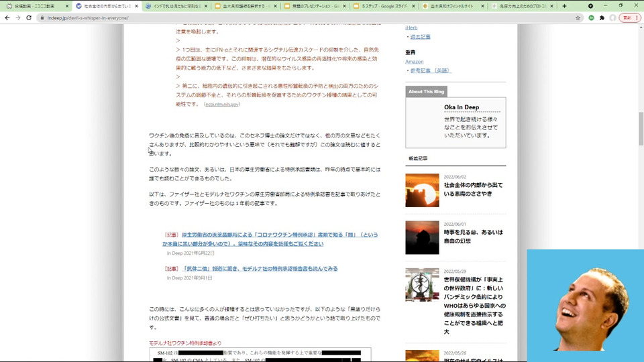Screen dimensions: 644x362
Task: Open the ncbi.nlm.nih.gov source link
Action: (222, 105)
